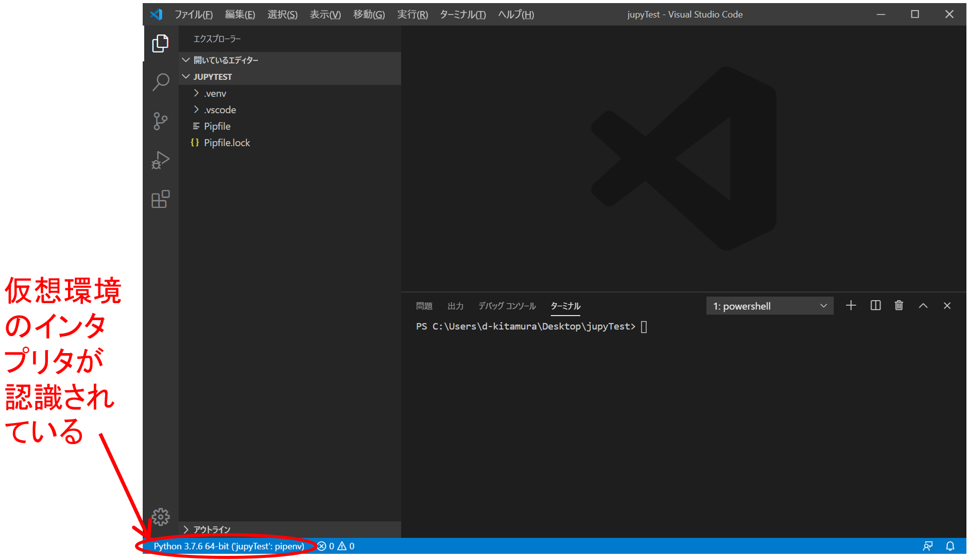Click the エクスプローラー panel title
The width and height of the screenshot is (969, 560).
tap(217, 39)
